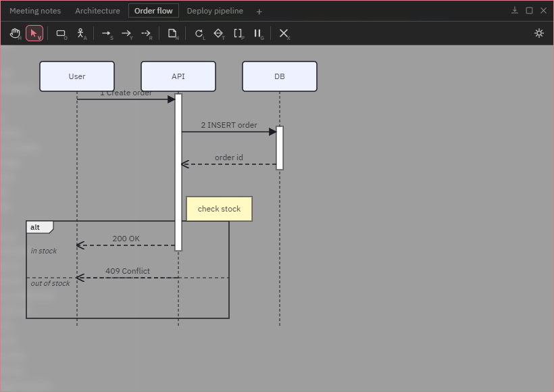This screenshot has width=554, height=392.
Task: Click the "200 OK" message label
Action: pos(126,239)
